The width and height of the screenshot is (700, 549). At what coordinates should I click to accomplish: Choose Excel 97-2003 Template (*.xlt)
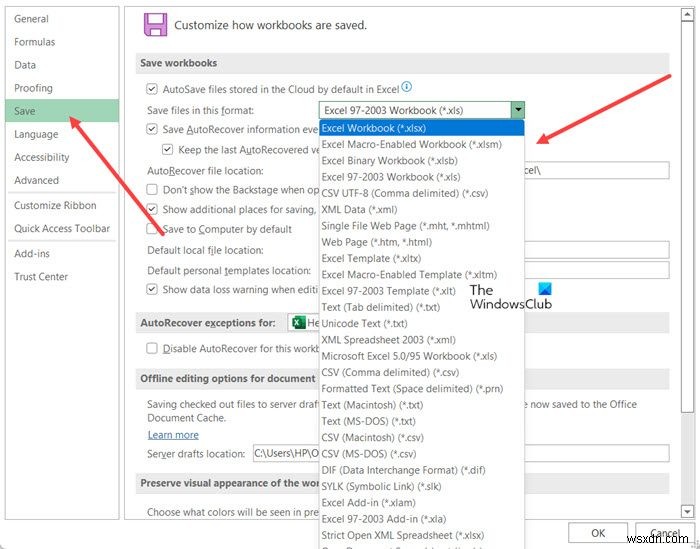point(422,291)
